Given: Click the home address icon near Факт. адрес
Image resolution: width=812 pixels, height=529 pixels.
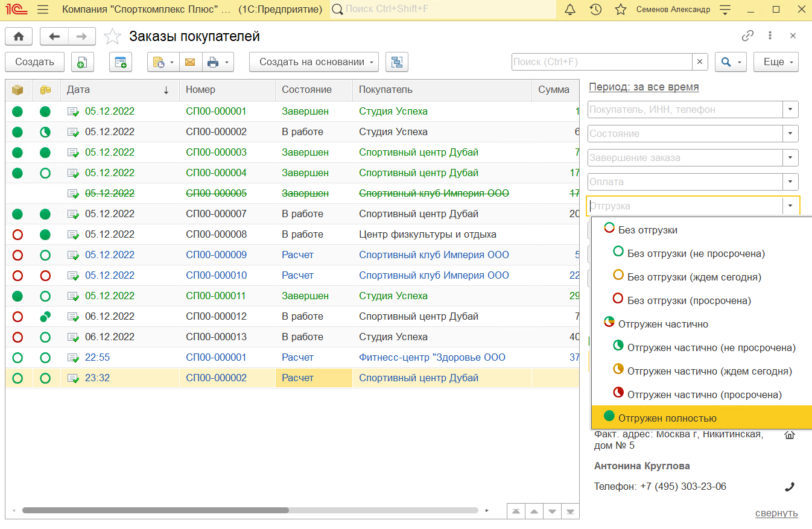Looking at the screenshot, I should [789, 434].
